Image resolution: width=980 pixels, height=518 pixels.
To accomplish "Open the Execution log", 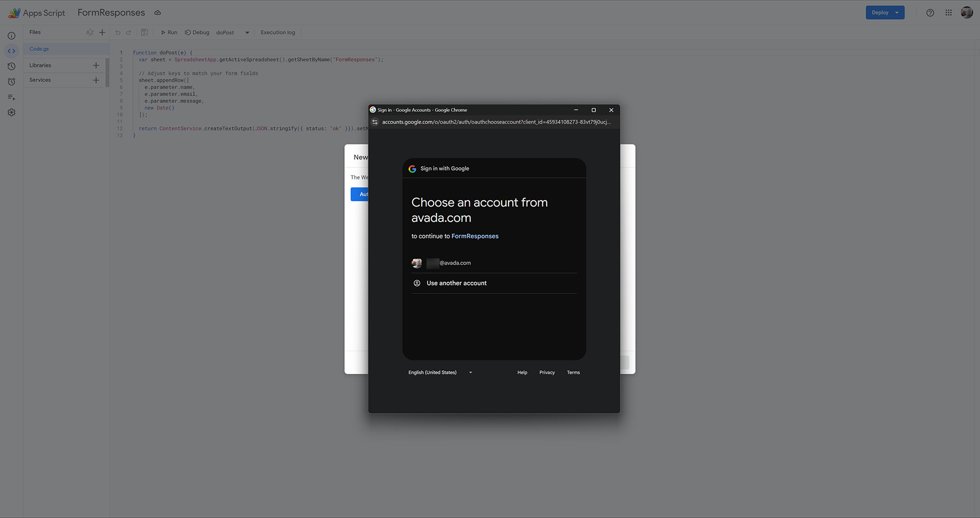I will 278,33.
